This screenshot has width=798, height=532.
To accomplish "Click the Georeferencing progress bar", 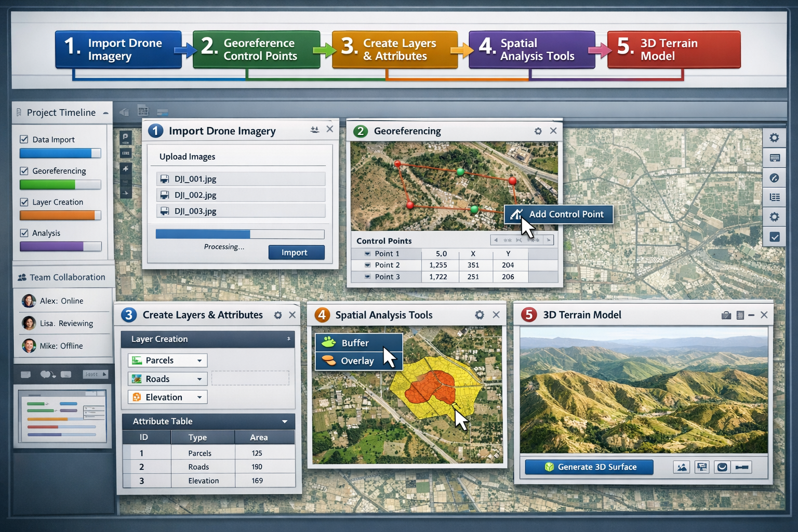I will [59, 184].
